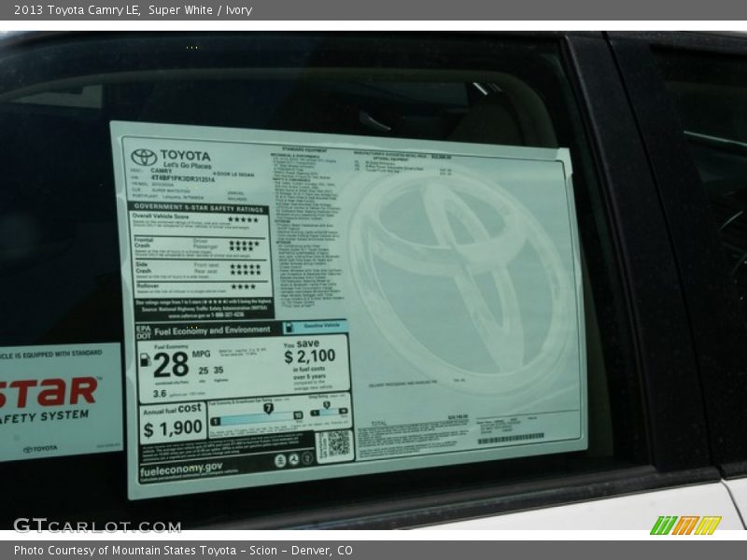Click the '3.6' gallons per 100 miles value
747x560 pixels.
pos(160,394)
